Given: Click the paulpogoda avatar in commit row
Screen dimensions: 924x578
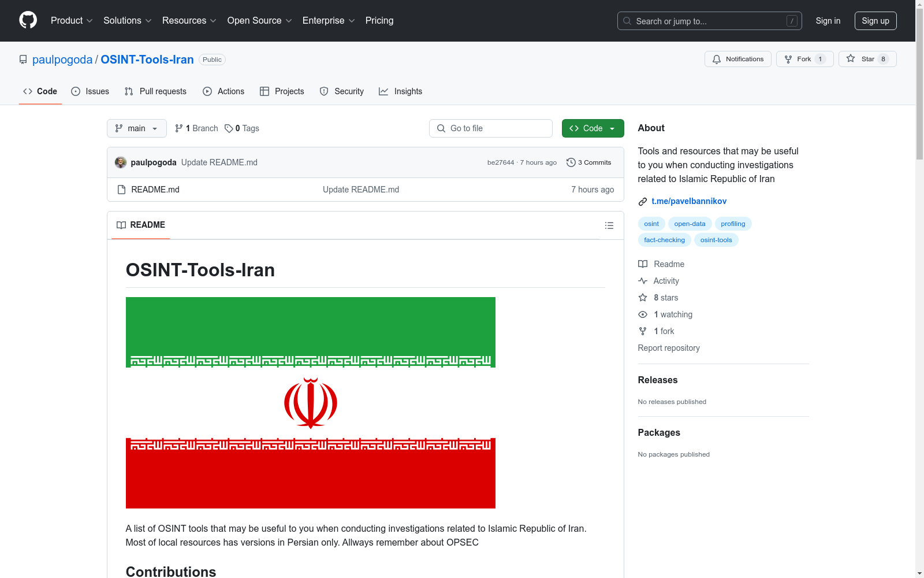Looking at the screenshot, I should pyautogui.click(x=121, y=162).
